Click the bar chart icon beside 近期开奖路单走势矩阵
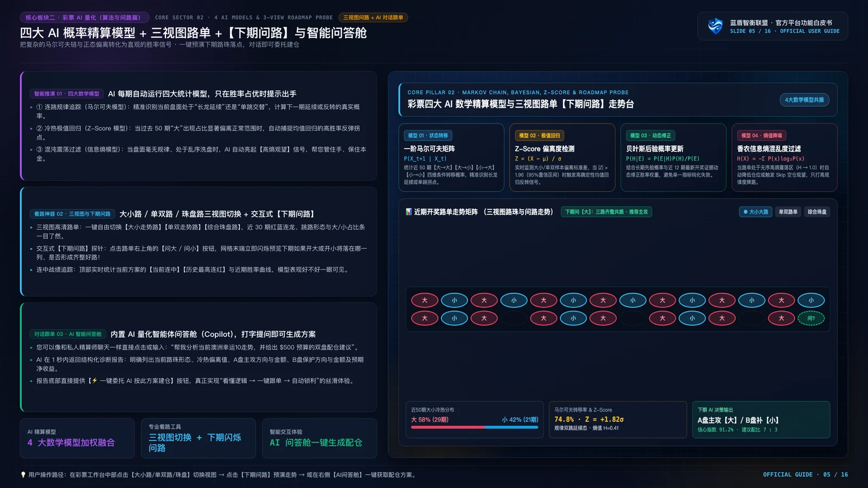 pyautogui.click(x=409, y=212)
